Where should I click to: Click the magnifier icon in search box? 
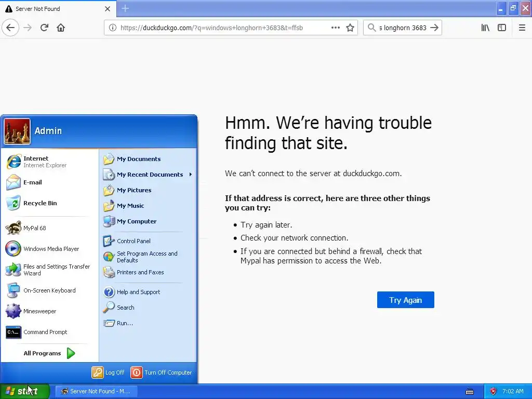coord(371,28)
